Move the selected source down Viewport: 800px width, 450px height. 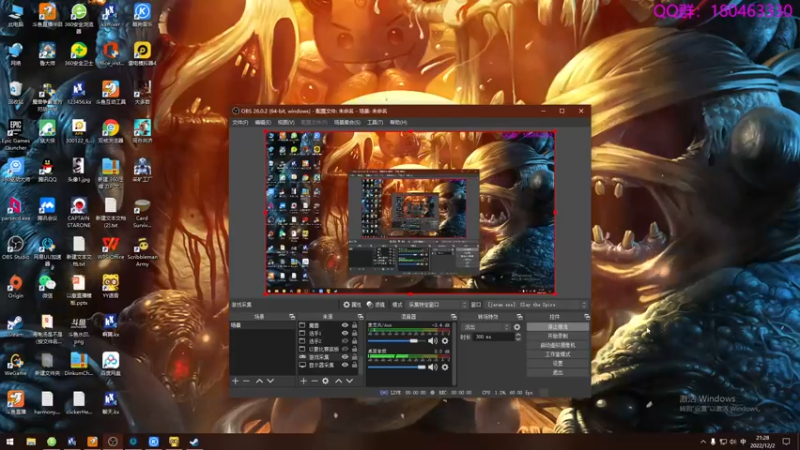pyautogui.click(x=349, y=381)
